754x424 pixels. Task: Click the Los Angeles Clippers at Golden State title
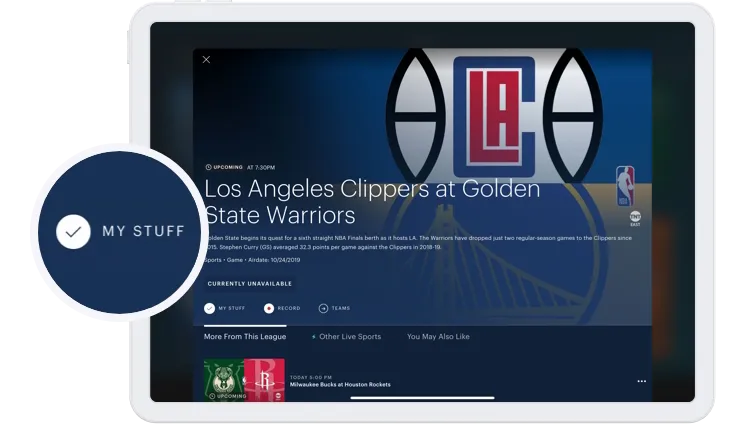click(x=372, y=201)
